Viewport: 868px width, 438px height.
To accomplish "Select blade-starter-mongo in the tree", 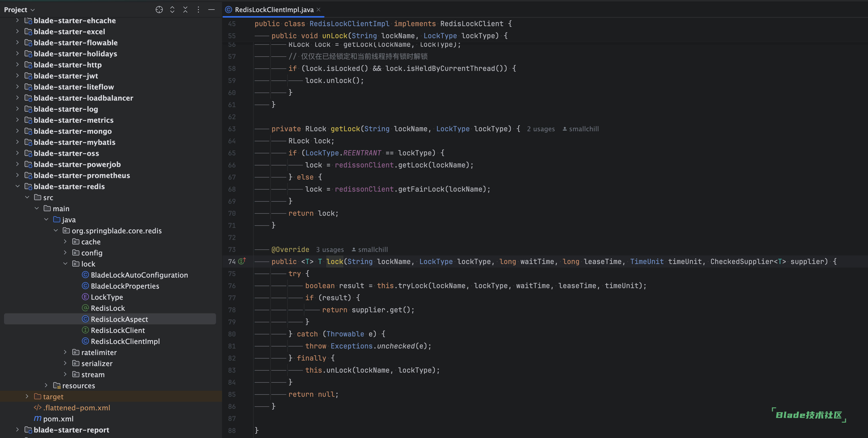I will click(72, 131).
